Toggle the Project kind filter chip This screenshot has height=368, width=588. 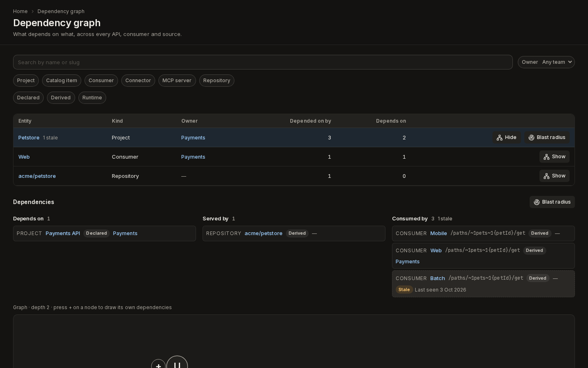(x=26, y=81)
